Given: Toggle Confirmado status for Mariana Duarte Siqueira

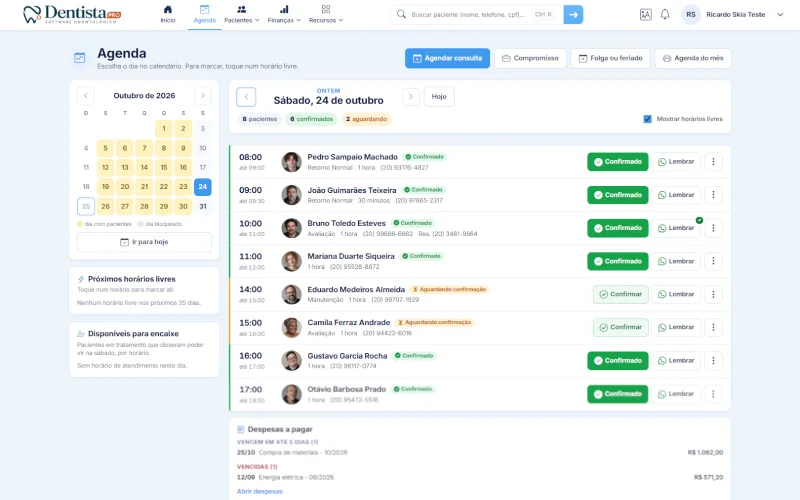Looking at the screenshot, I should pos(617,261).
